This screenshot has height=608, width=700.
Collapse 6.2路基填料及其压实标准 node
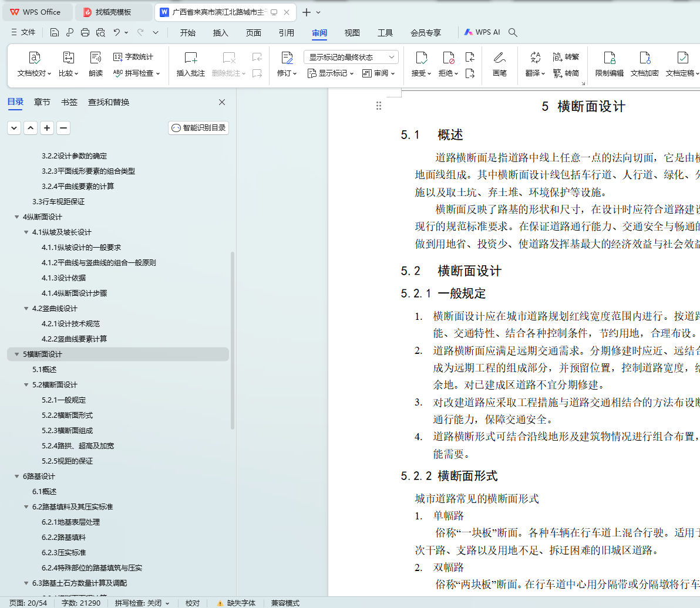[x=26, y=506]
